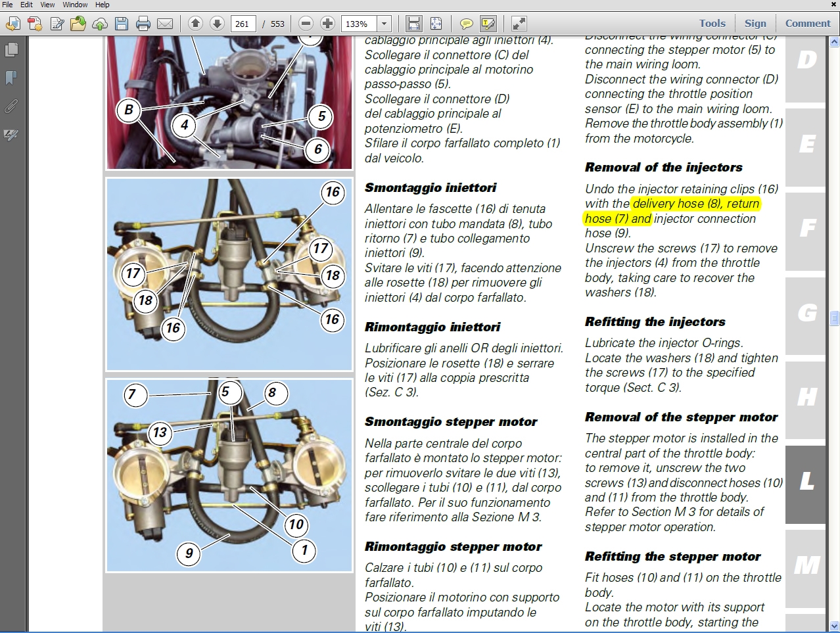This screenshot has height=633, width=840.
Task: Go to the previous page arrow
Action: pyautogui.click(x=195, y=24)
